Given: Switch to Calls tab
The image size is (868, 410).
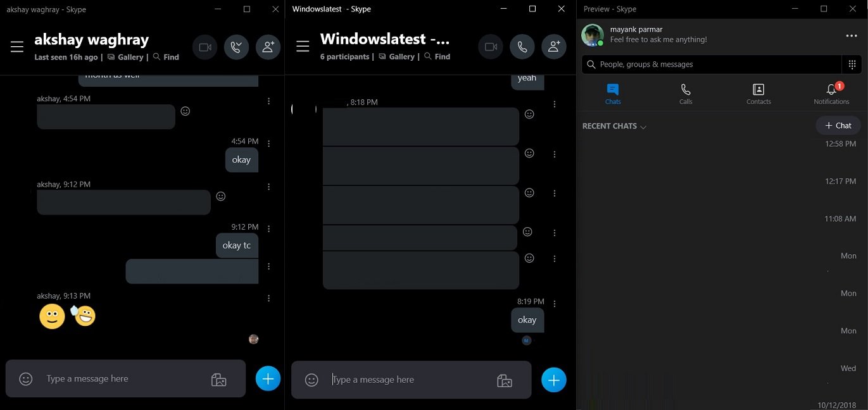Looking at the screenshot, I should pyautogui.click(x=686, y=94).
